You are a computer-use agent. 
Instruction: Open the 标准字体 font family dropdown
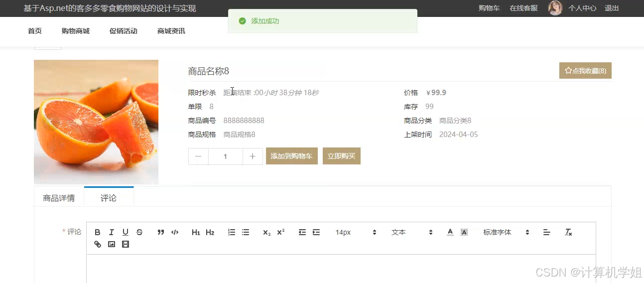pos(505,232)
